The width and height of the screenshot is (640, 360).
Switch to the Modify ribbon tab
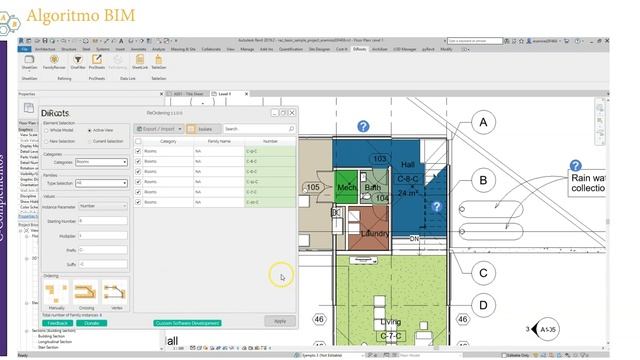[446, 49]
